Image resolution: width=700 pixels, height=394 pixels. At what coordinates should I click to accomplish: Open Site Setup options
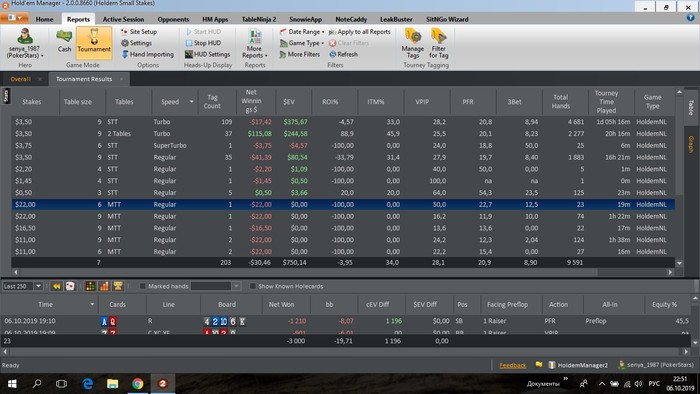139,32
